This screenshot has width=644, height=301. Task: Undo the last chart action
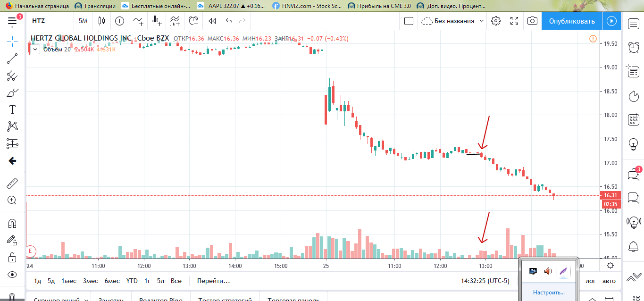[229, 21]
